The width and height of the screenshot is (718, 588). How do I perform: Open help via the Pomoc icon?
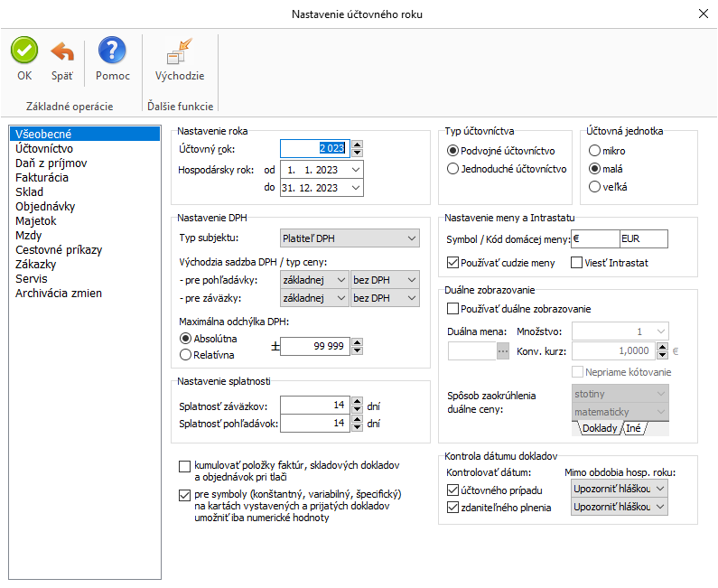pos(112,50)
